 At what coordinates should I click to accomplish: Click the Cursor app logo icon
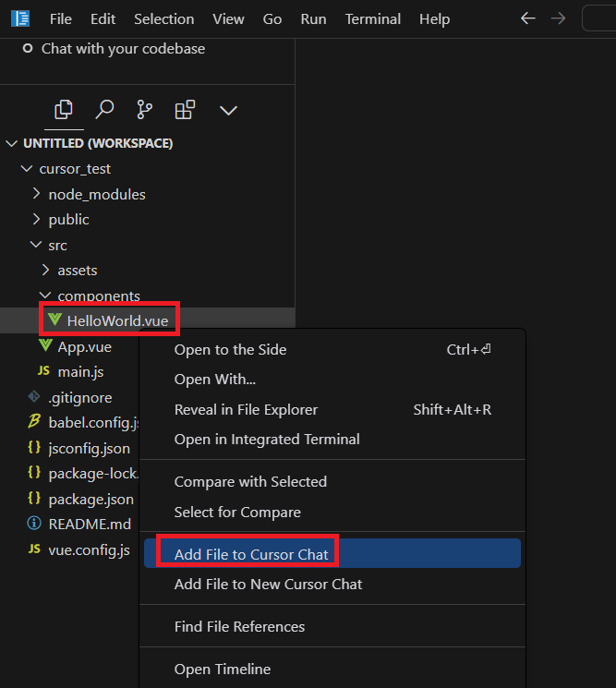pos(20,18)
